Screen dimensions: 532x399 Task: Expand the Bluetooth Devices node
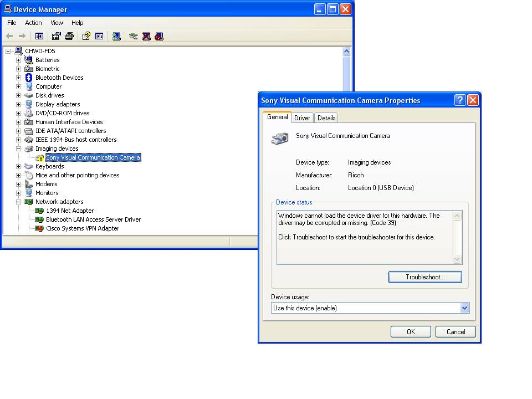[18, 78]
